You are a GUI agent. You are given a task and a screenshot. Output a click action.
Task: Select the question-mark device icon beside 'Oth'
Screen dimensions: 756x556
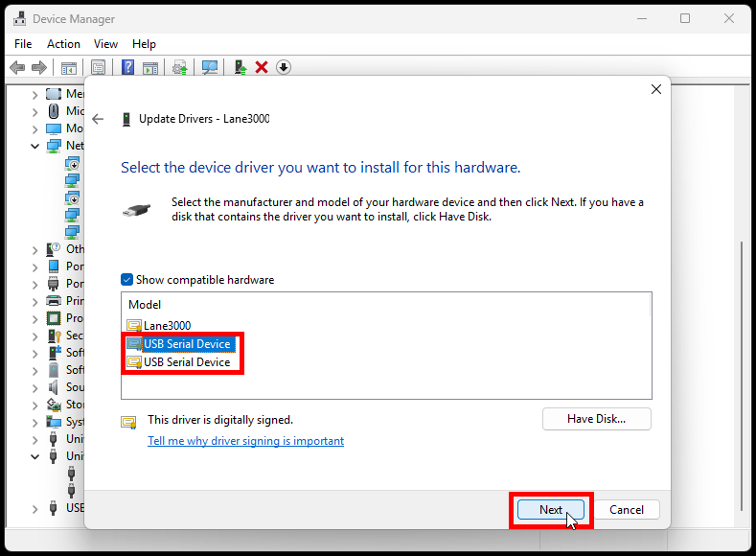coord(54,249)
